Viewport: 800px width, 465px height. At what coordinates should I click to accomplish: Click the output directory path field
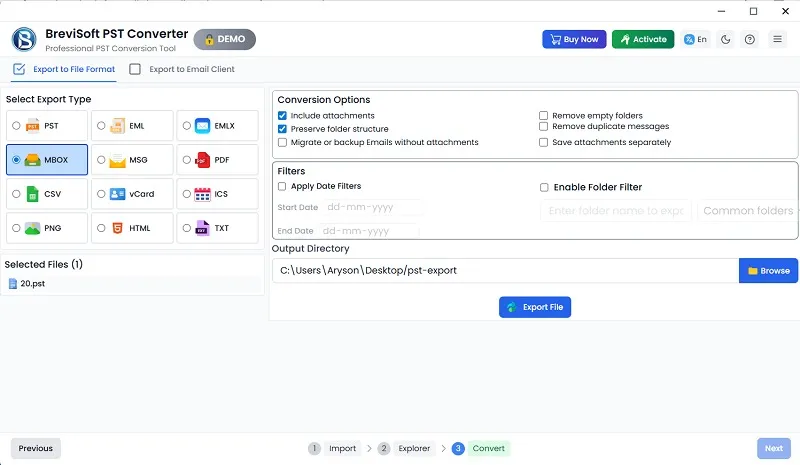(x=505, y=270)
